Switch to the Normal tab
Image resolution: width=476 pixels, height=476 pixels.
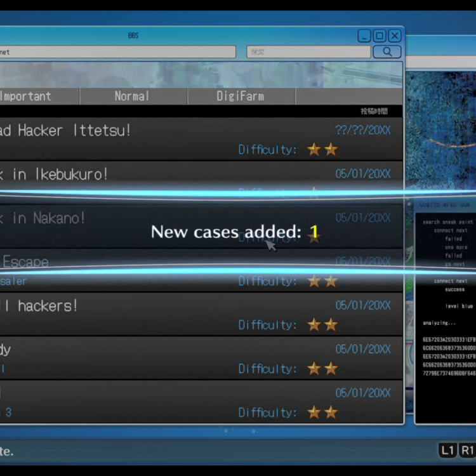pos(133,96)
